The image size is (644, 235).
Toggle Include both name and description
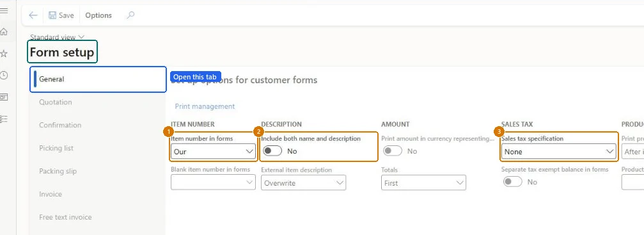click(x=272, y=151)
